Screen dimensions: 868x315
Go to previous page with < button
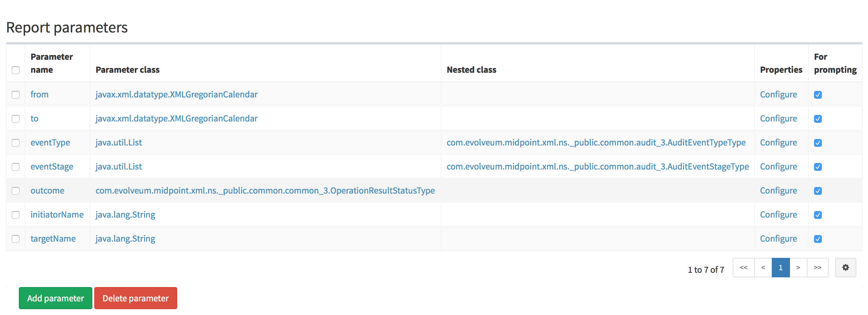coord(763,268)
